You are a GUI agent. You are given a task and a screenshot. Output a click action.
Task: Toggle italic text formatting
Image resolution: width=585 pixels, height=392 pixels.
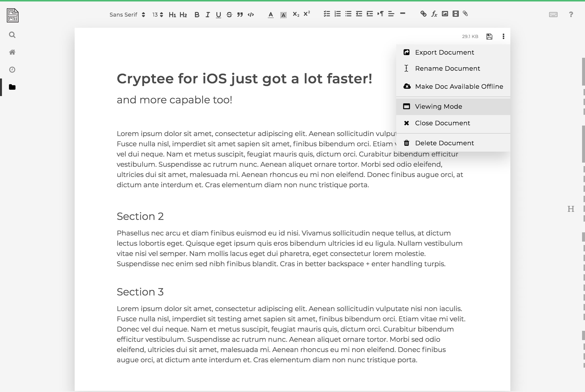pos(208,14)
